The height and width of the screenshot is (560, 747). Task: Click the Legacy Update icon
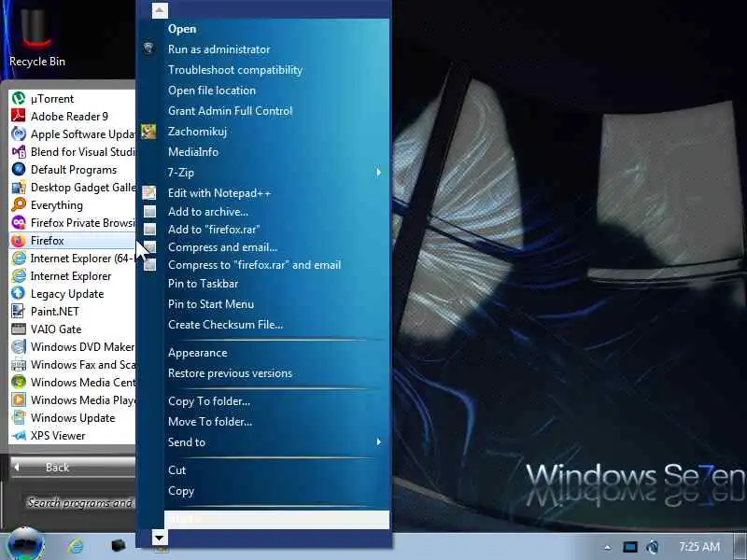pyautogui.click(x=19, y=293)
